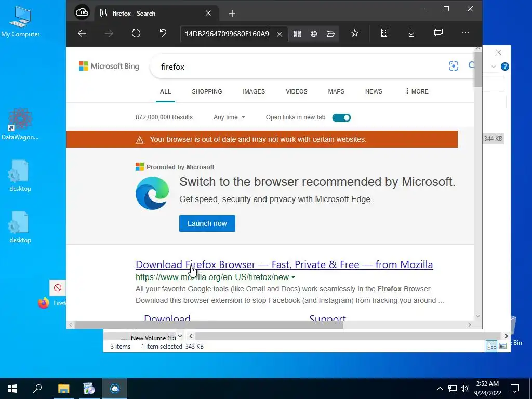Click the globe icon in address bar
The width and height of the screenshot is (532, 399).
pos(314,34)
